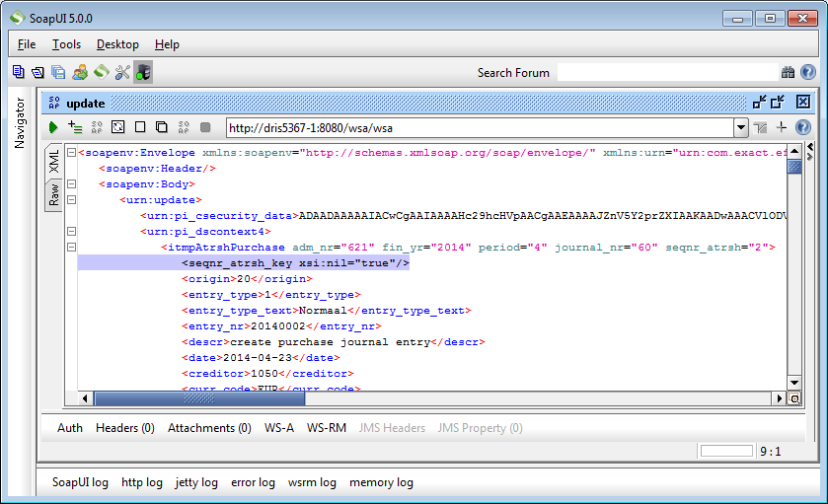
Task: Open the Desktop menu
Action: (117, 44)
